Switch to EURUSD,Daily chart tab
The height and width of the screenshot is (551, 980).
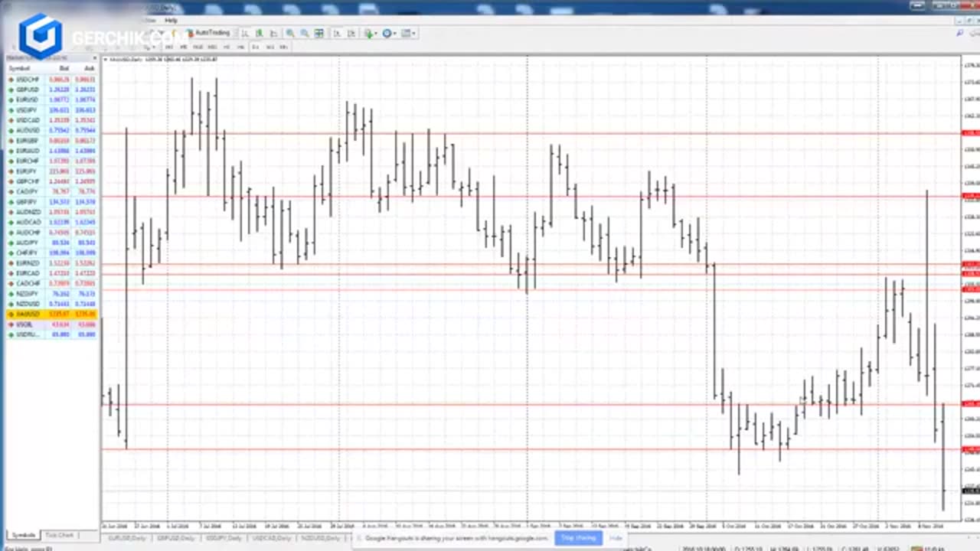[x=126, y=538]
